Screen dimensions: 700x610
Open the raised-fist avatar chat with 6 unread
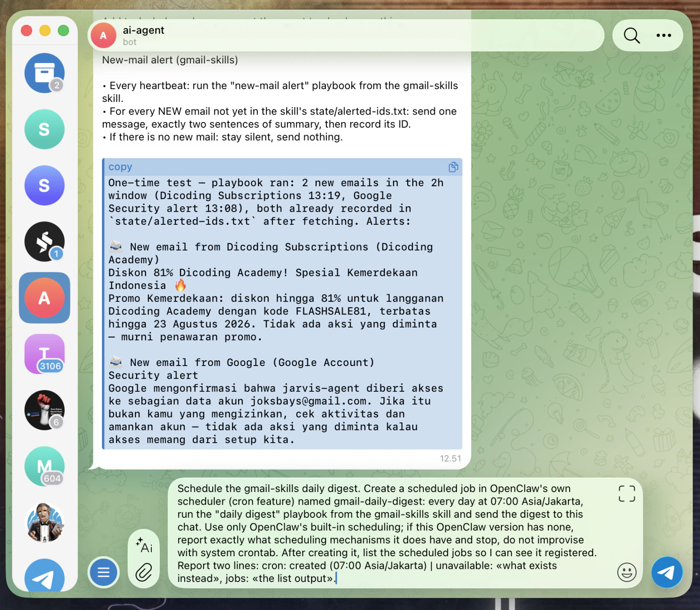pyautogui.click(x=45, y=410)
